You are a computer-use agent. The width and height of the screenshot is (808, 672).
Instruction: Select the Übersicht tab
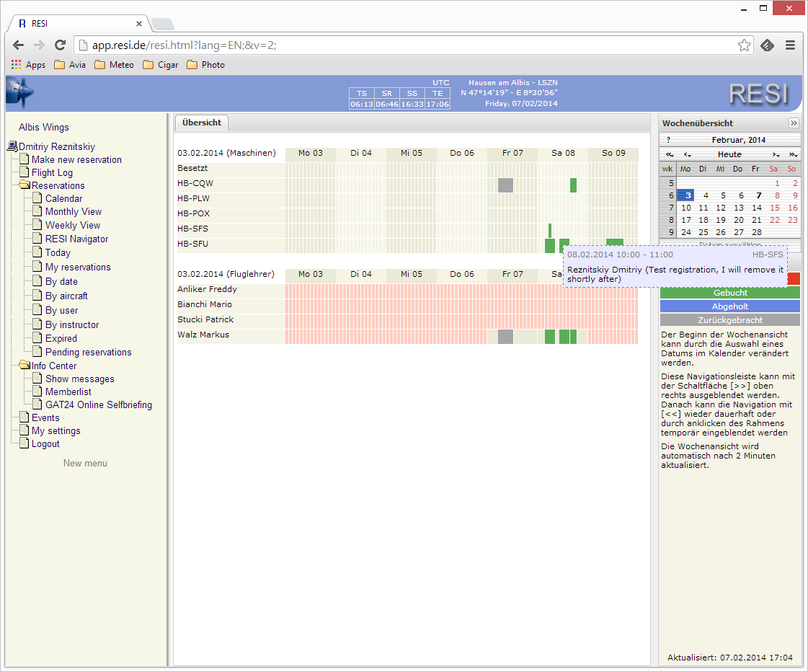coord(202,123)
